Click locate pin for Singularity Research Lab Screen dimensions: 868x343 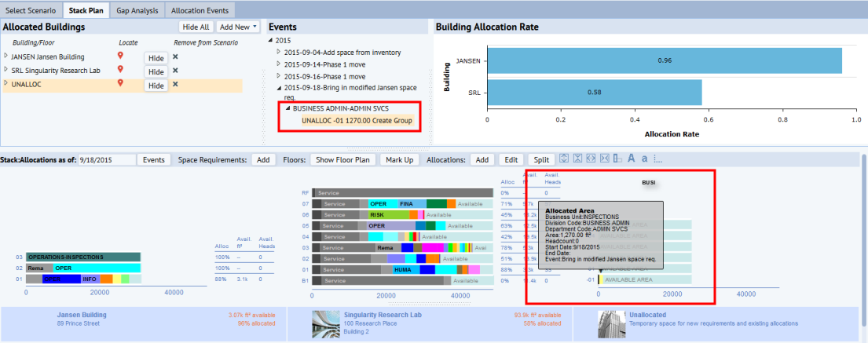click(x=121, y=70)
